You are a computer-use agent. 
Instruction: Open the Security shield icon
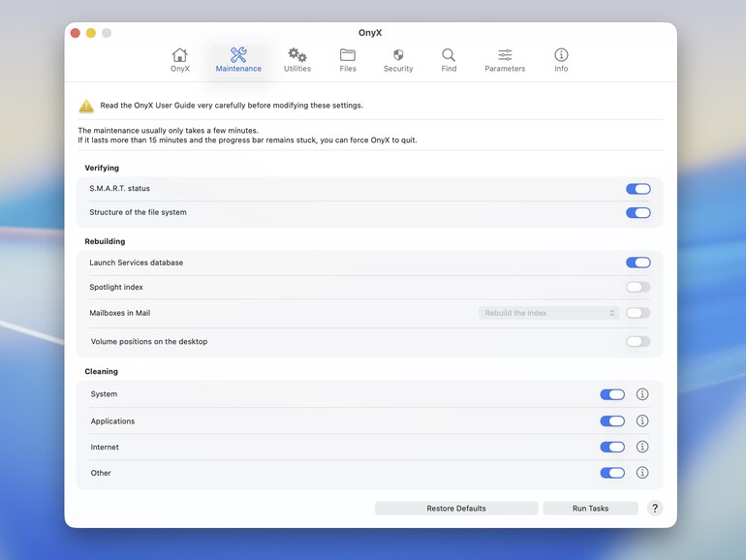click(x=398, y=55)
